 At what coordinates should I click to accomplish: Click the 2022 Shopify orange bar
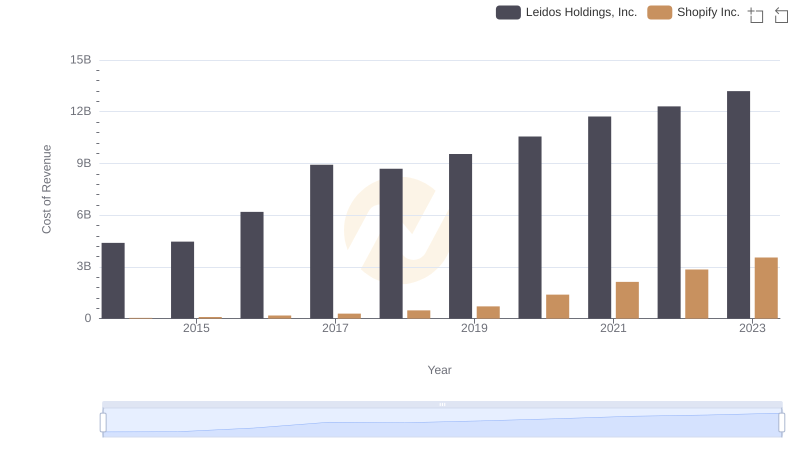(696, 294)
